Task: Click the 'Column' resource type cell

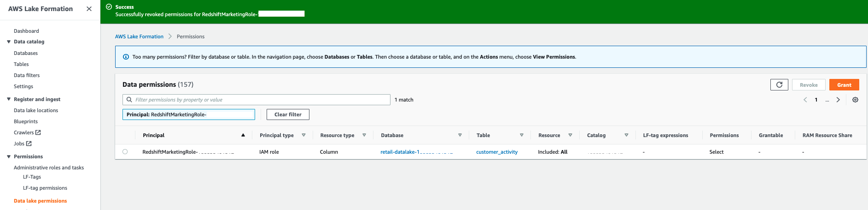Action: (329, 152)
